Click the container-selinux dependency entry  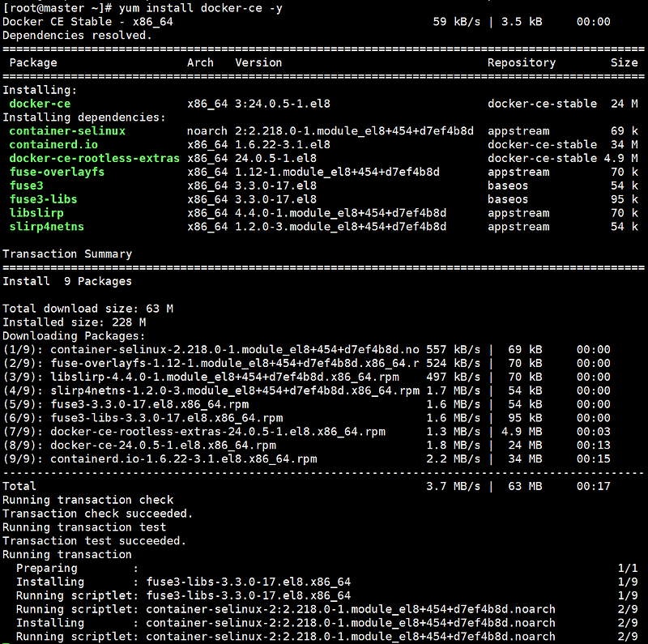tap(67, 130)
